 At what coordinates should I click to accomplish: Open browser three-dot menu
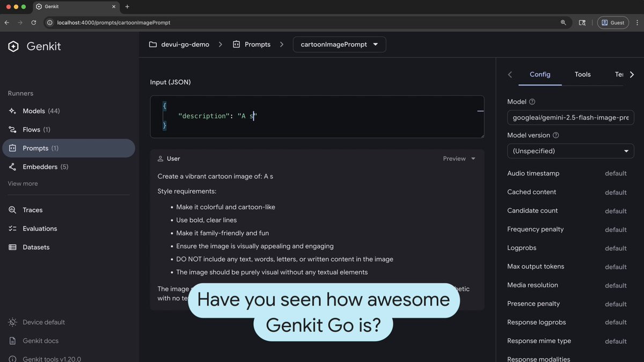(637, 23)
